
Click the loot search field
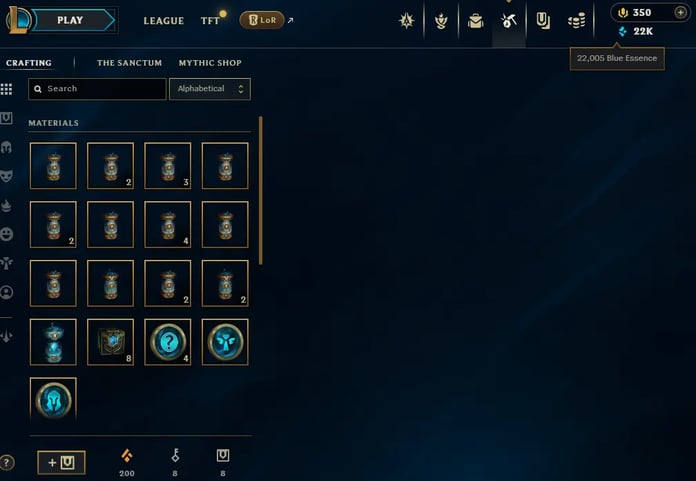97,89
